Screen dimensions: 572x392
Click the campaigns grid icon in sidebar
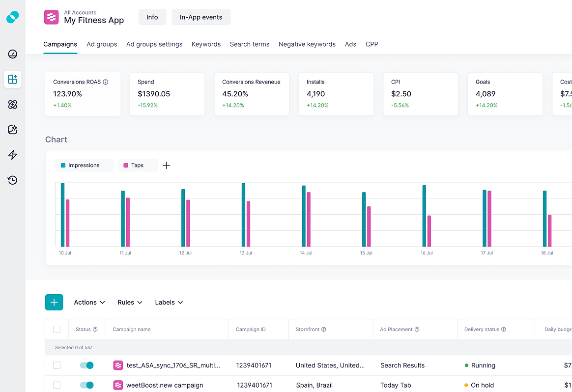[13, 79]
